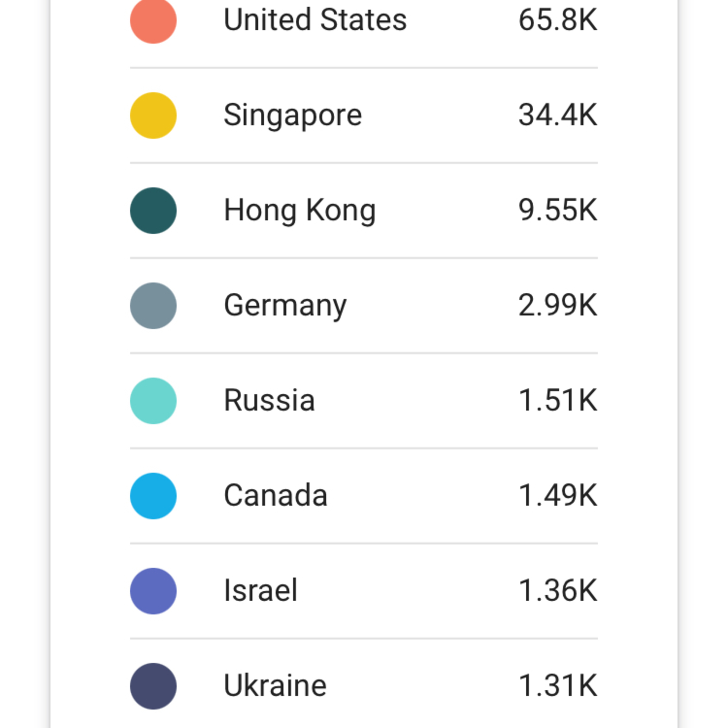Click the purple Israel legend dot

pos(153,591)
